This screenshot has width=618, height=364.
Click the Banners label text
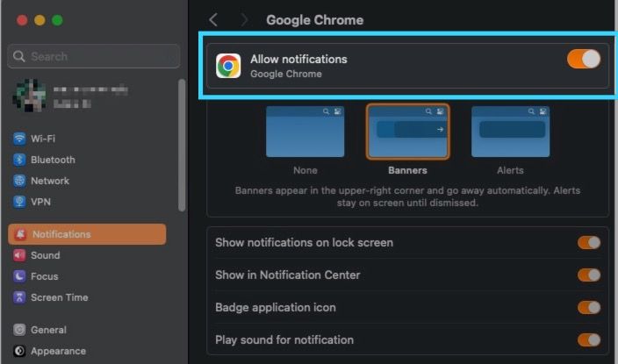[407, 170]
